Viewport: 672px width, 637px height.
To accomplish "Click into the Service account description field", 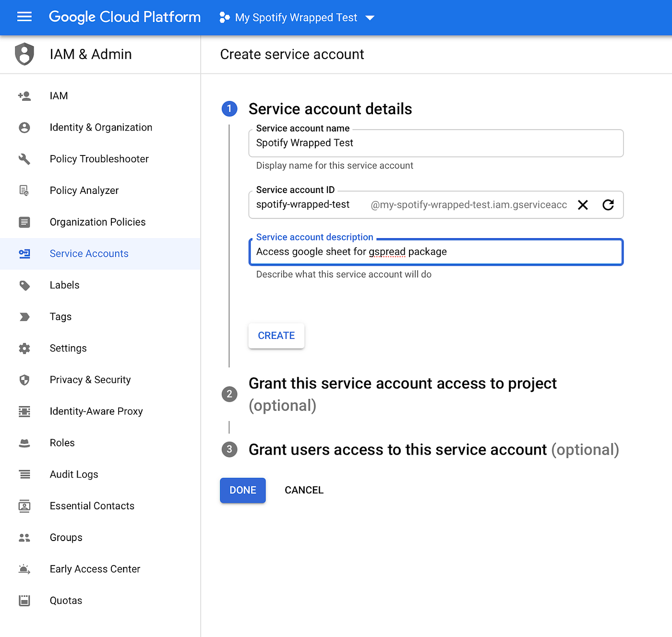I will tap(436, 252).
